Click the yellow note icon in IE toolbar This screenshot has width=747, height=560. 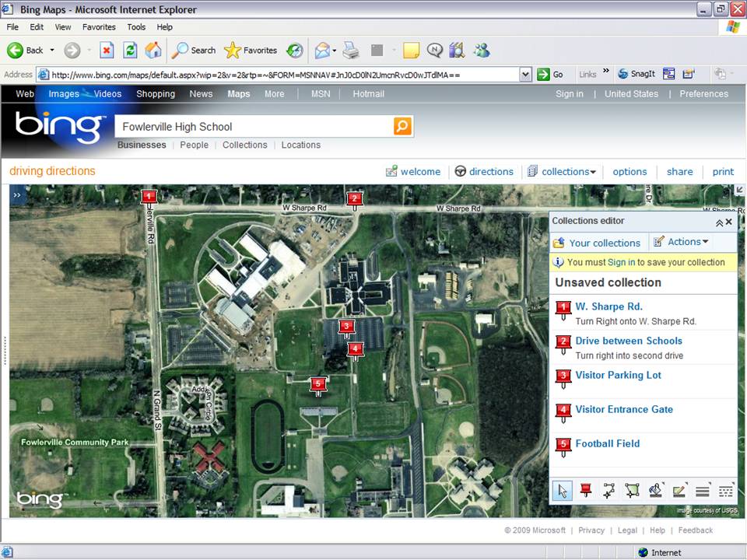point(411,50)
